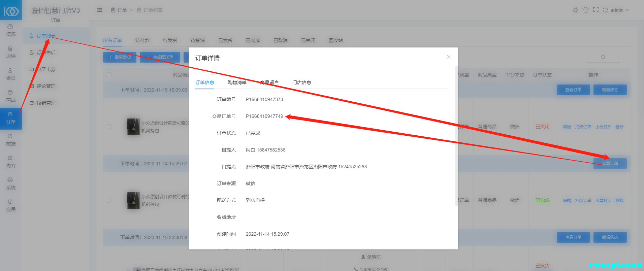Open the 概况 overview sidebar icon
Image resolution: width=644 pixels, height=271 pixels.
[11, 30]
